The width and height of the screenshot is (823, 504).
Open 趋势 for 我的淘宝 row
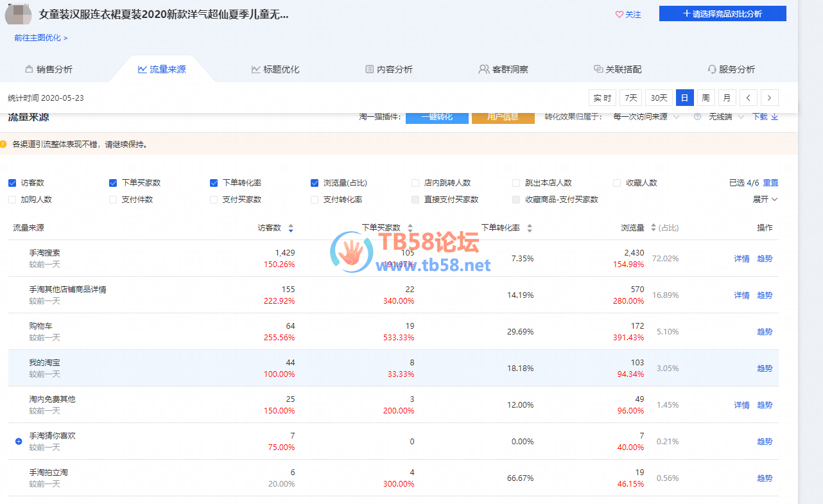(x=765, y=369)
